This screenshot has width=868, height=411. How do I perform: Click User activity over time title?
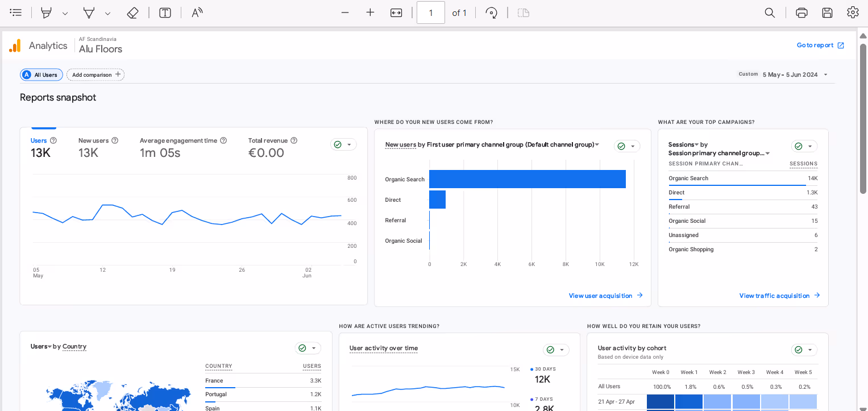(x=384, y=348)
